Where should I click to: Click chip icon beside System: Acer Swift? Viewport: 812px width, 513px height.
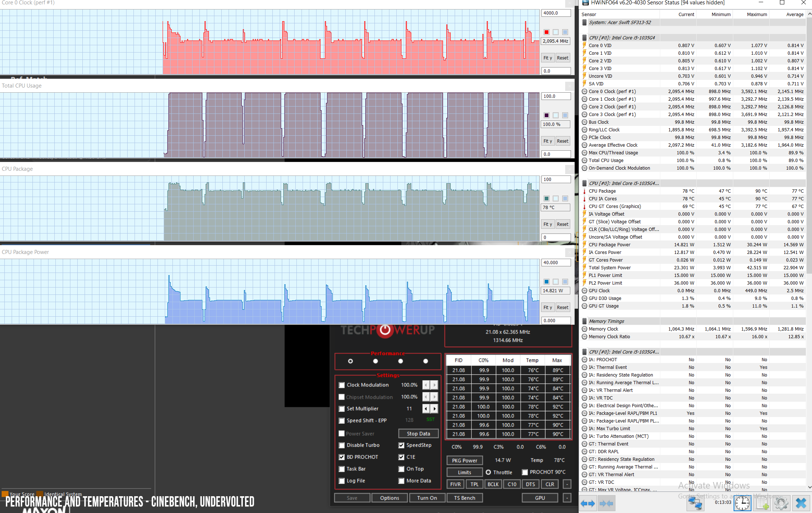click(584, 23)
